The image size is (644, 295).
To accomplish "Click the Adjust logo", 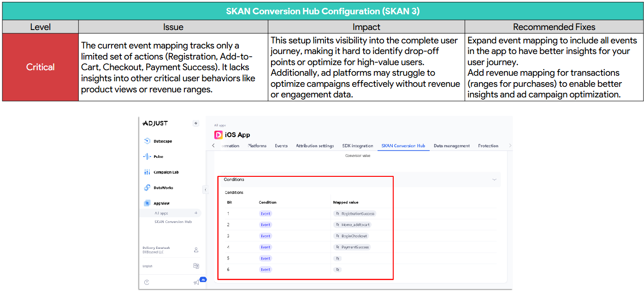I will (155, 123).
